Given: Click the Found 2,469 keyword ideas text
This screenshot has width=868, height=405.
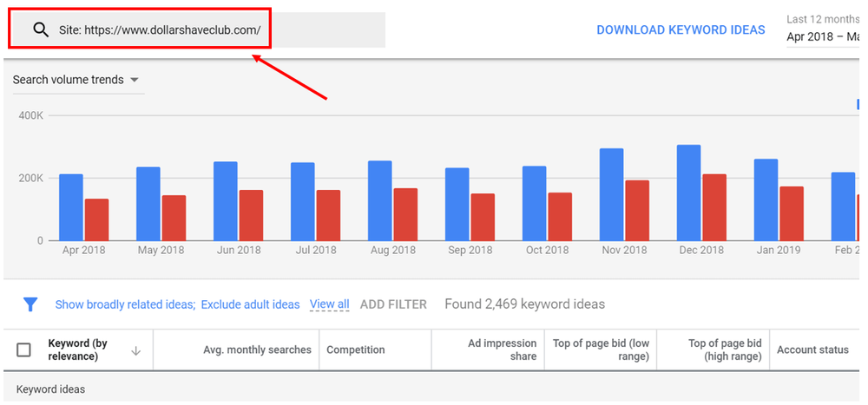Looking at the screenshot, I should [525, 304].
